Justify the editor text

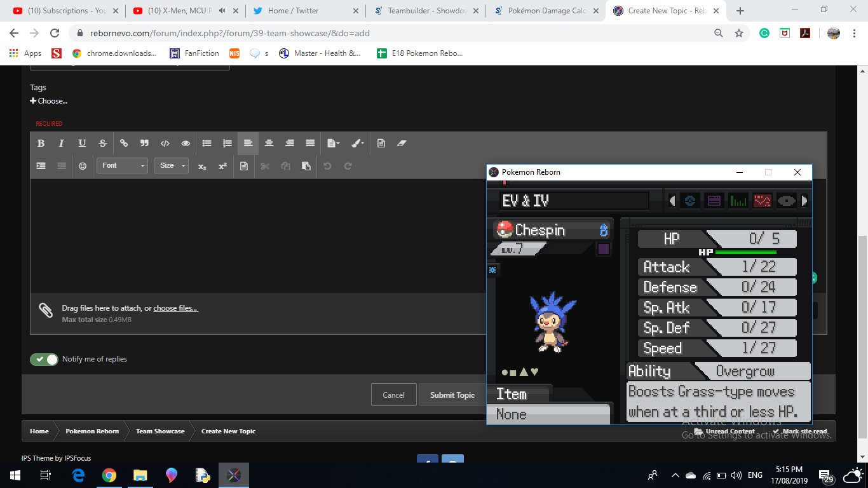pos(310,144)
